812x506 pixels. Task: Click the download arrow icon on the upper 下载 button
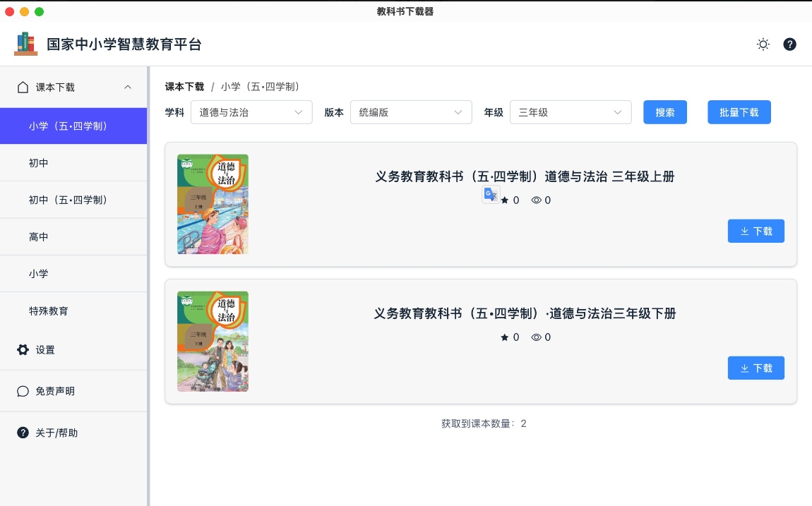click(745, 231)
